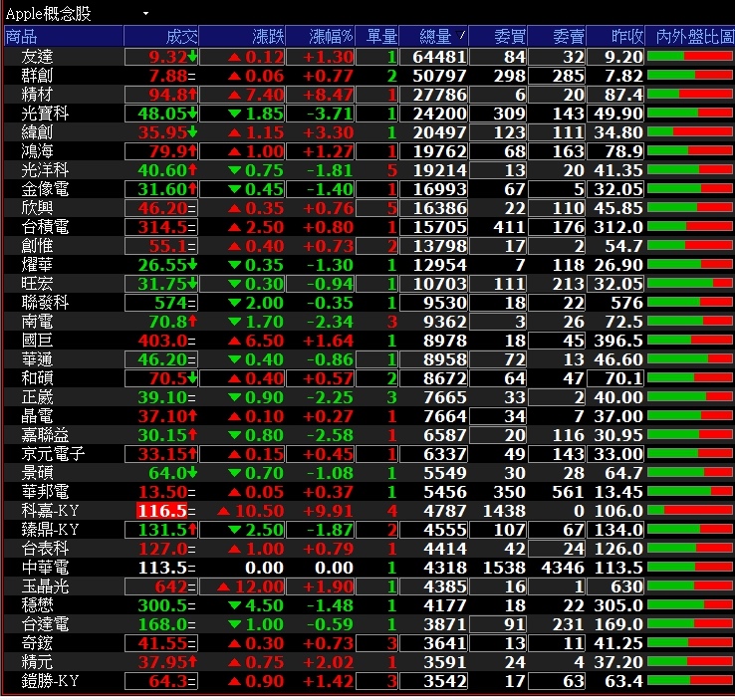
Task: Select the 奇鋐 stock name
Action: (37, 643)
